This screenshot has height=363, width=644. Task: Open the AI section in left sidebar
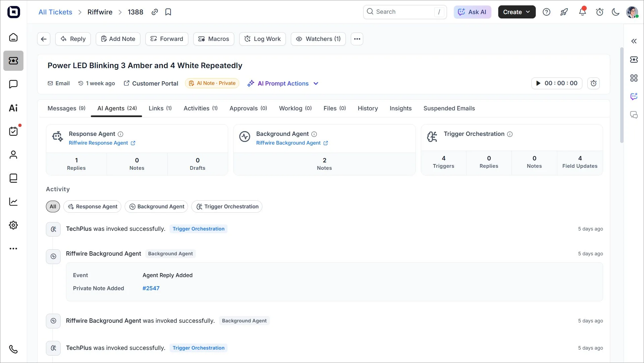pyautogui.click(x=13, y=108)
